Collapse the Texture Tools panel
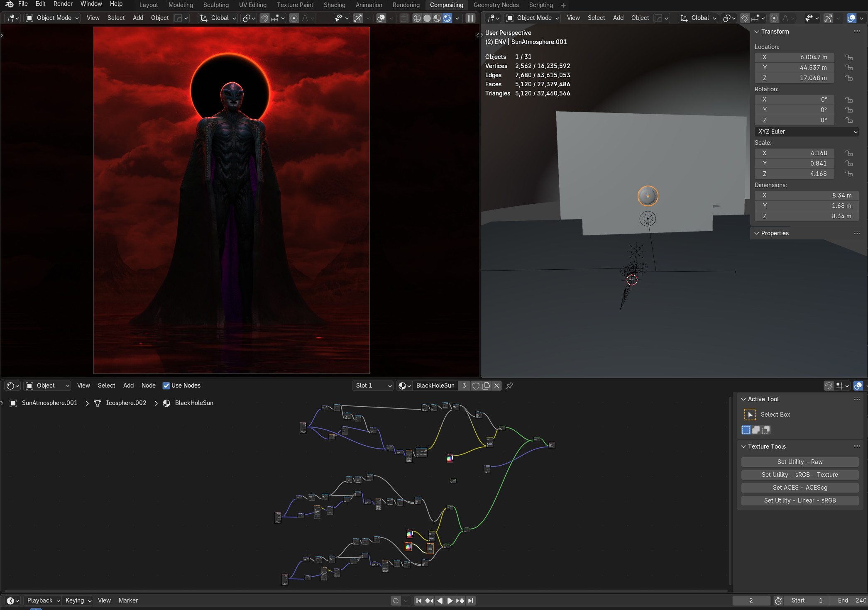Viewport: 868px width, 610px height. click(x=743, y=447)
